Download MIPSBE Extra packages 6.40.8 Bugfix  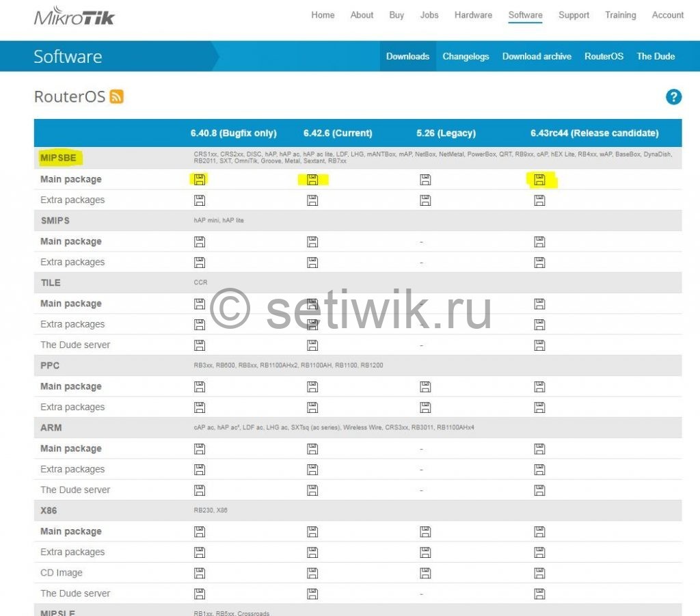click(200, 200)
